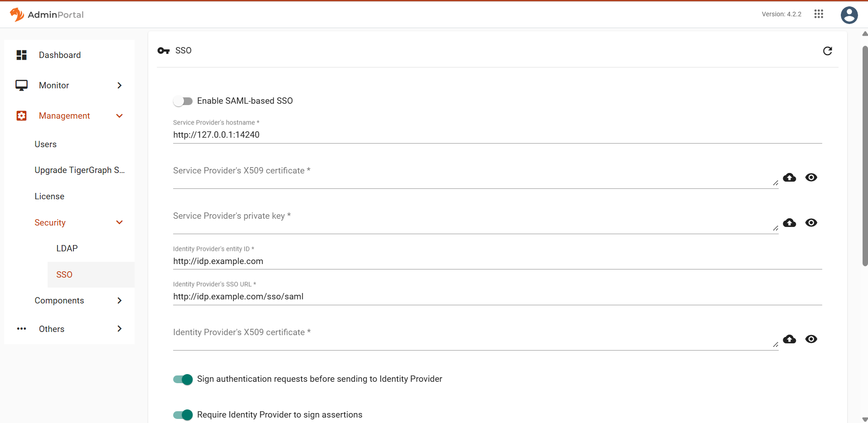Expand the Monitor menu chevron
Screen dimensions: 868x423
point(120,85)
